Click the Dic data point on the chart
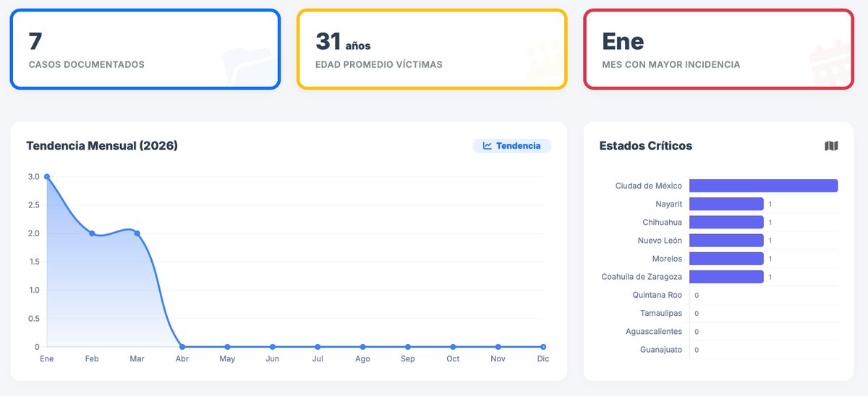The width and height of the screenshot is (868, 396). click(x=543, y=347)
